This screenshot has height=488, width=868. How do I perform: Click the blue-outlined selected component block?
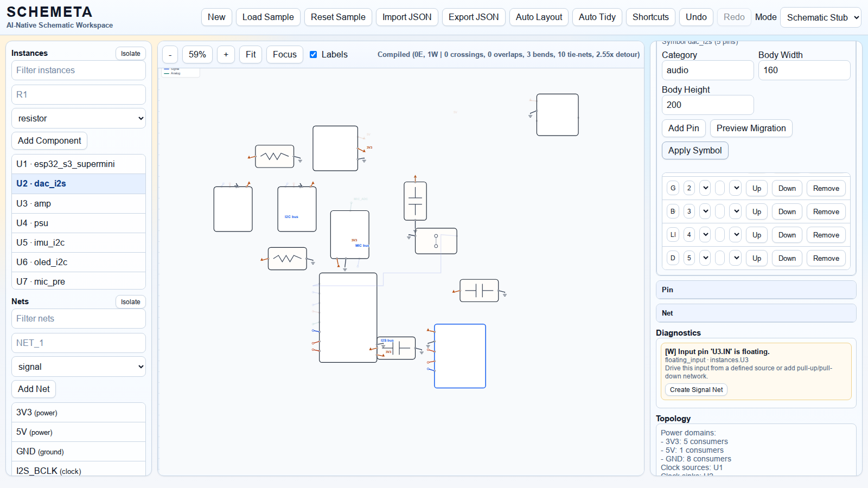[459, 356]
